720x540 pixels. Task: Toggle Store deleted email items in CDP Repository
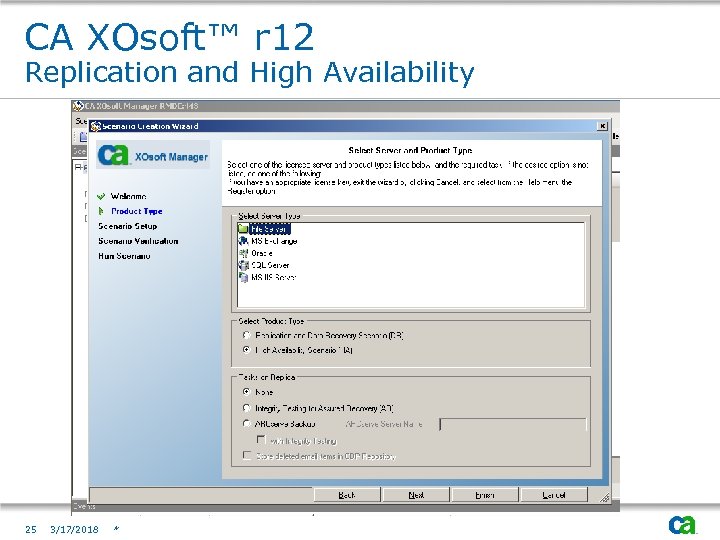coord(247,455)
